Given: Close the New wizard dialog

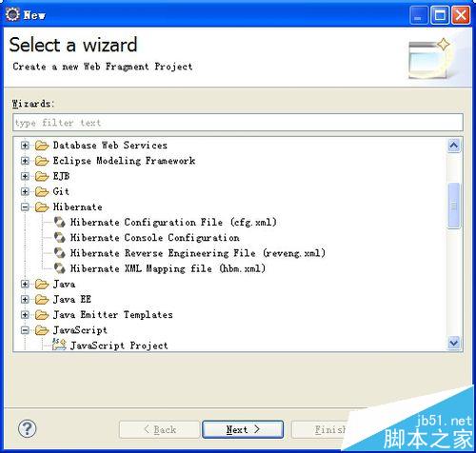Looking at the screenshot, I should [461, 14].
